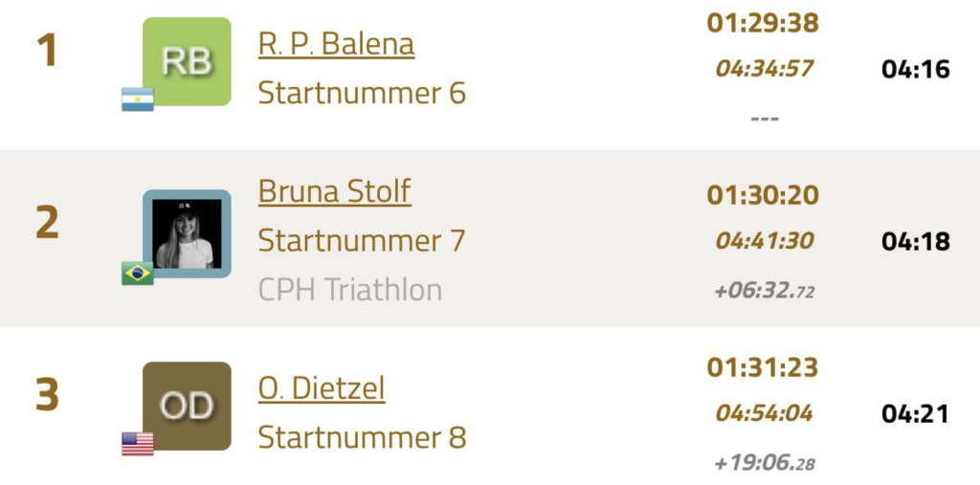Open R. P. Balena athlete link
The width and height of the screenshot is (980, 485).
click(336, 44)
